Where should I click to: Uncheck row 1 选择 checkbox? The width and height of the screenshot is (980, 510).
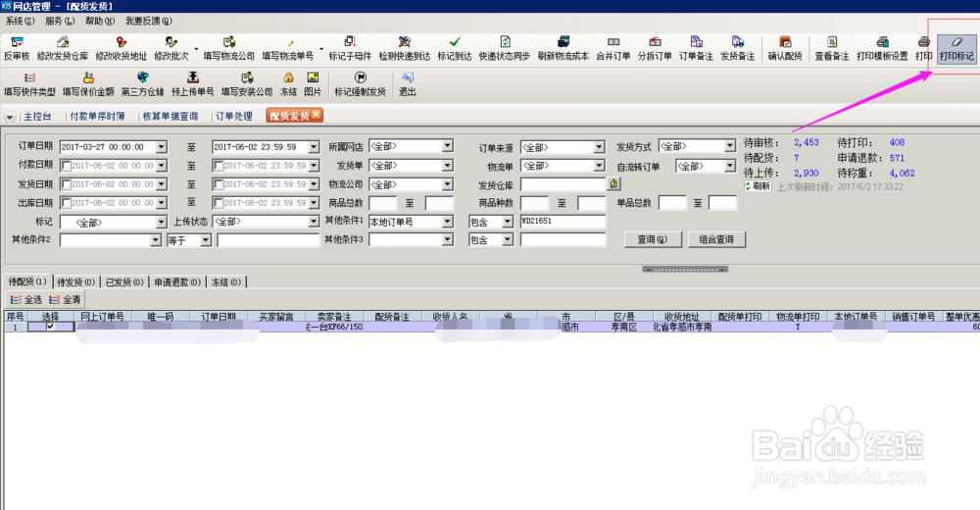50,327
